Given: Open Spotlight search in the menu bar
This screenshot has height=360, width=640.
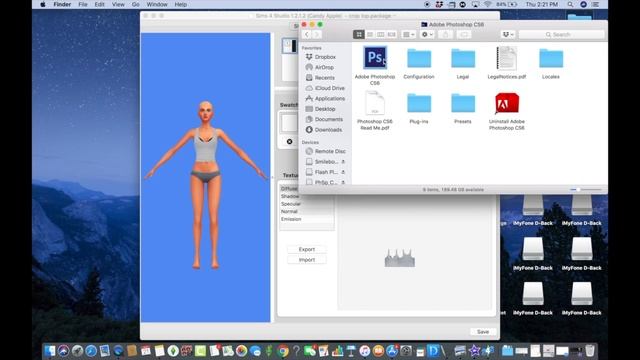Looking at the screenshot, I should [570, 4].
